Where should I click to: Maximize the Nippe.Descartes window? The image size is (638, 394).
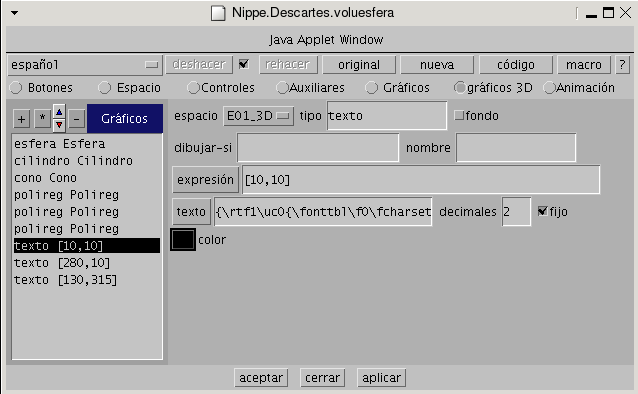(608, 13)
